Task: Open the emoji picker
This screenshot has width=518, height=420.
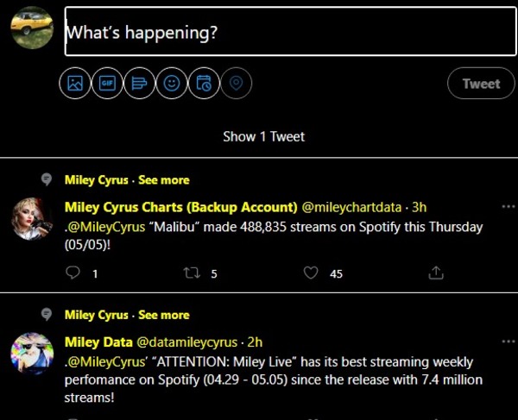Action: 171,84
